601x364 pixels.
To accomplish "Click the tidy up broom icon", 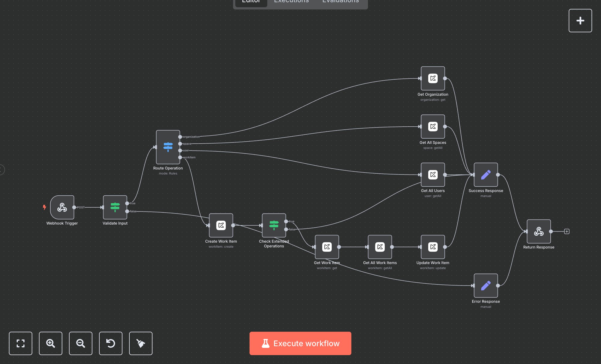I will click(141, 343).
